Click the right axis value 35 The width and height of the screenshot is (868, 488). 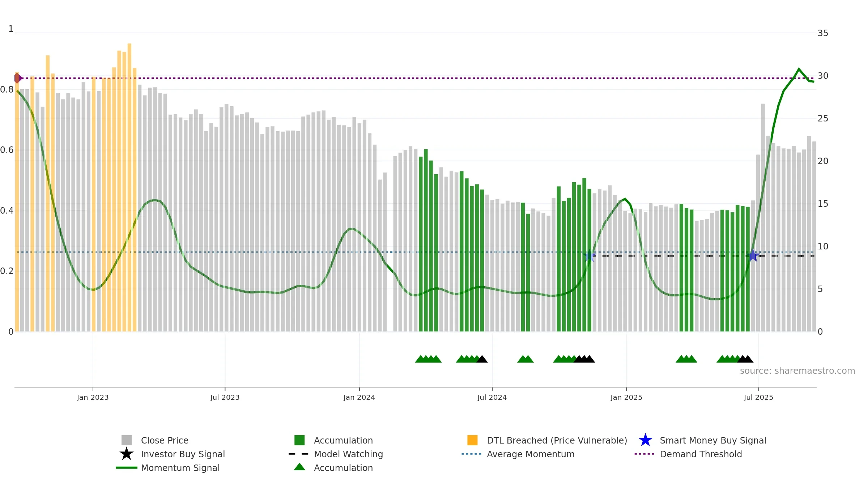[x=823, y=33]
